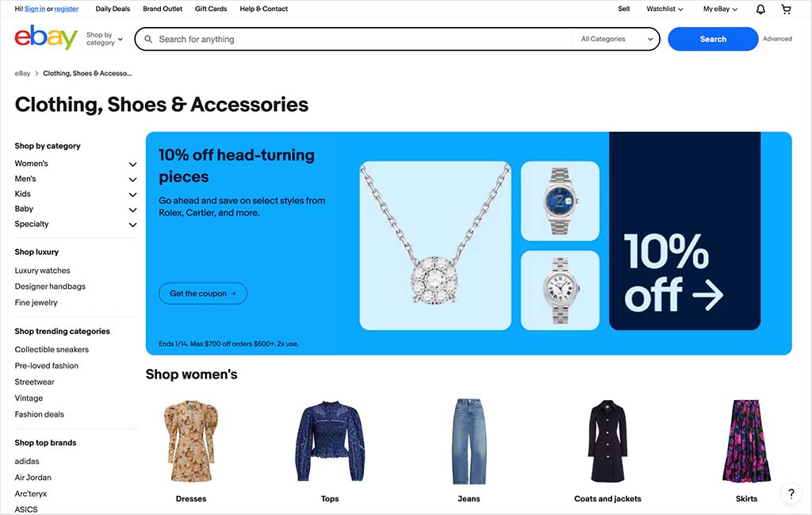Image resolution: width=812 pixels, height=515 pixels.
Task: Click the eBay logo
Action: click(45, 37)
